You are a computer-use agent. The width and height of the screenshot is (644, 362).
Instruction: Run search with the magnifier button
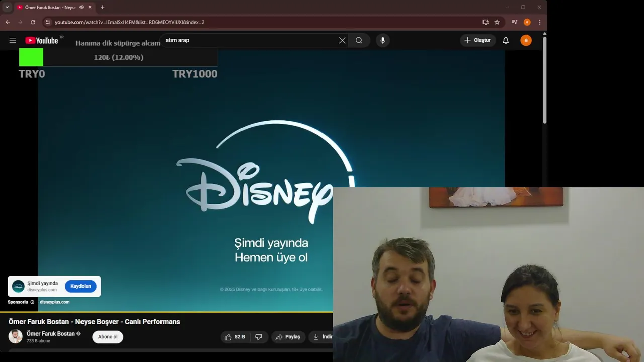pyautogui.click(x=359, y=40)
